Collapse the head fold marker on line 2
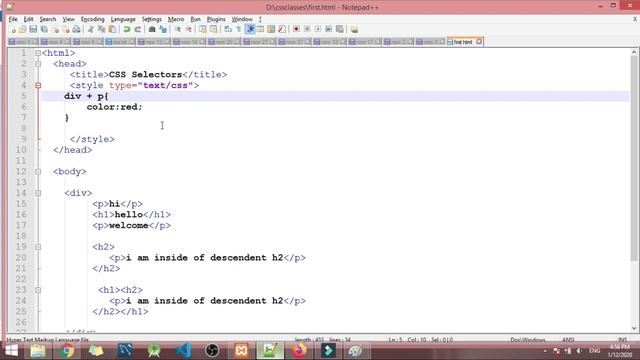640x360 pixels. [38, 64]
